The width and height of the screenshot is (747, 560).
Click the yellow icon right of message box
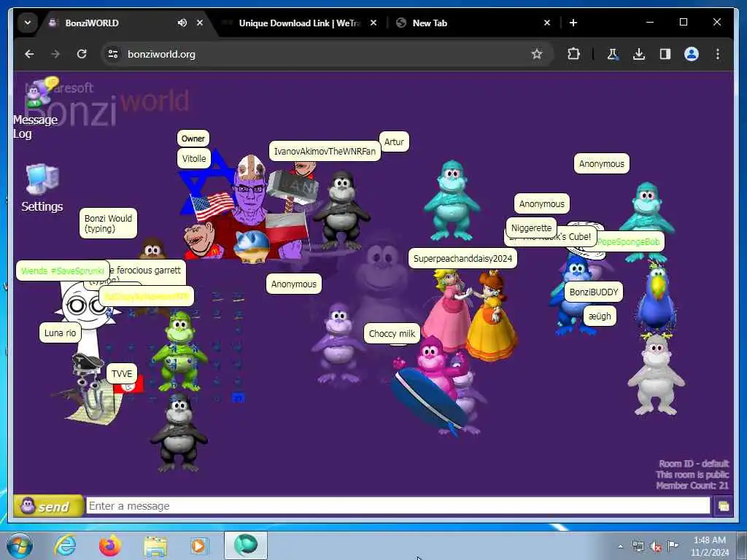(x=723, y=506)
